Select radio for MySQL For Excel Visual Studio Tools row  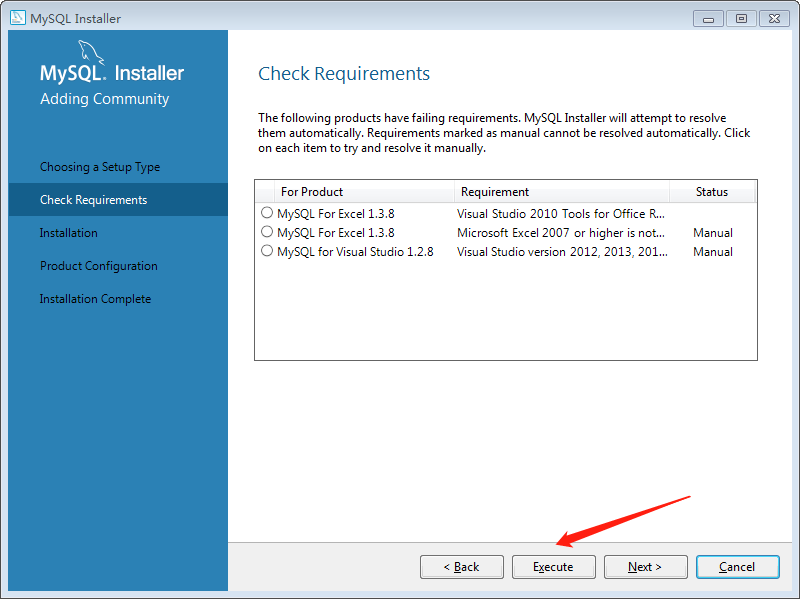[x=267, y=212]
